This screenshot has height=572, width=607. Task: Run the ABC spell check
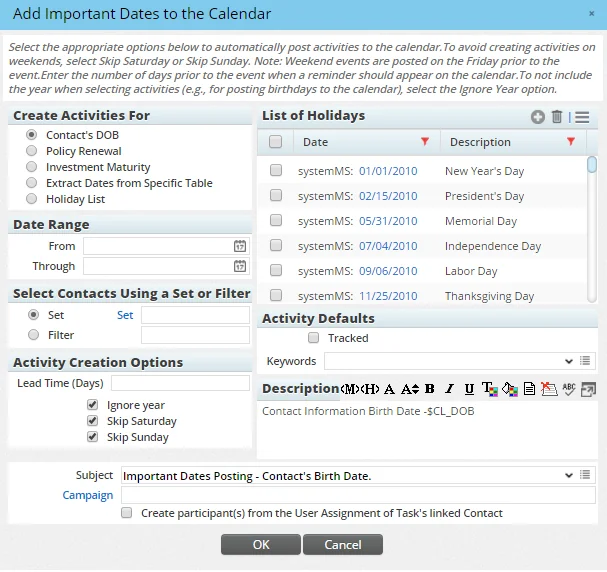pos(569,389)
